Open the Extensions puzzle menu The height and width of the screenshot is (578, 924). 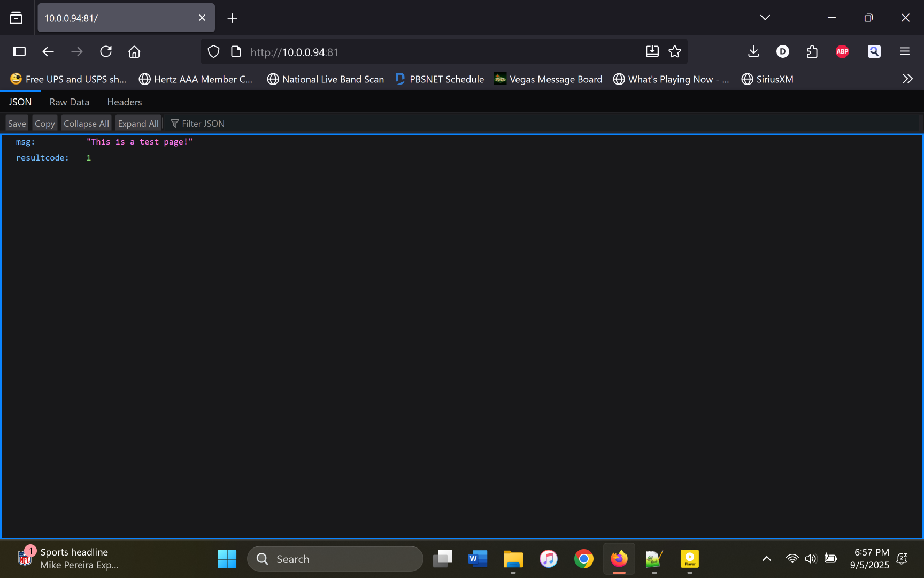[812, 51]
